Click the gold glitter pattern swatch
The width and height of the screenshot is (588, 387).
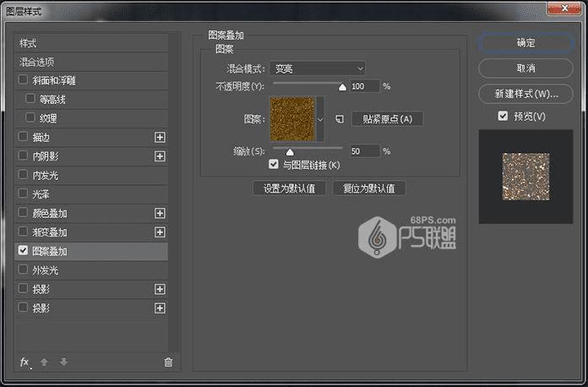coord(292,119)
